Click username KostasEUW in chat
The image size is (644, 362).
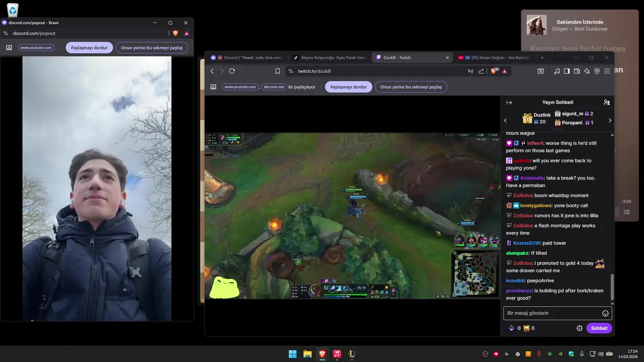click(x=526, y=243)
